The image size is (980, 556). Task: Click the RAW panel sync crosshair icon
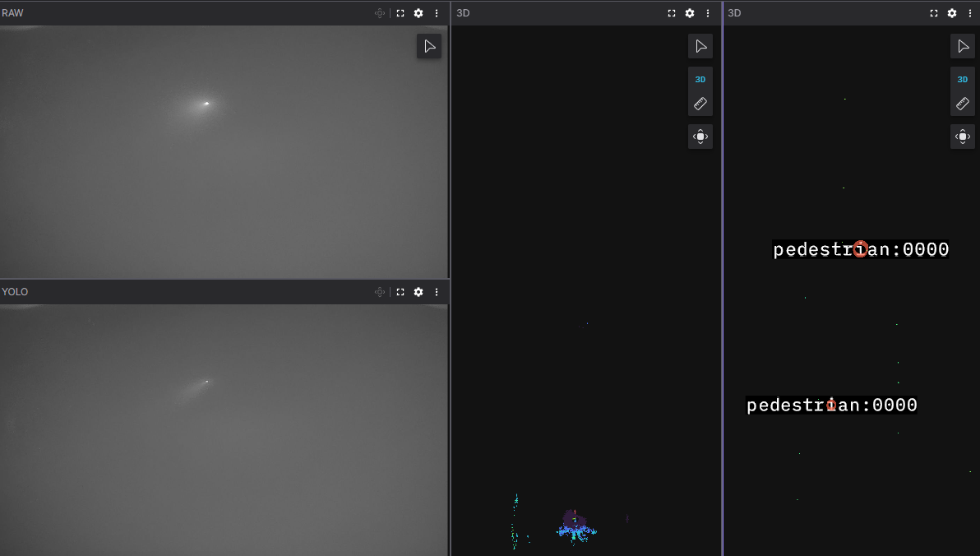tap(379, 13)
